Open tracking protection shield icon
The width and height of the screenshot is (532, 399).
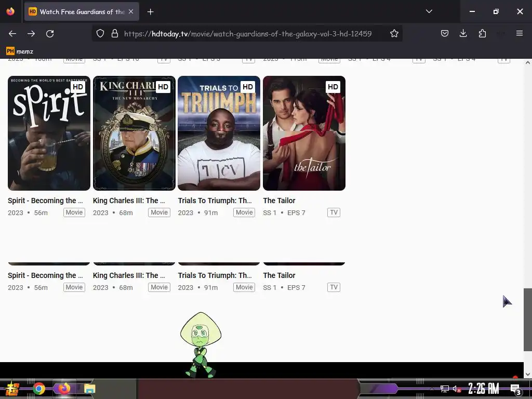pyautogui.click(x=100, y=34)
